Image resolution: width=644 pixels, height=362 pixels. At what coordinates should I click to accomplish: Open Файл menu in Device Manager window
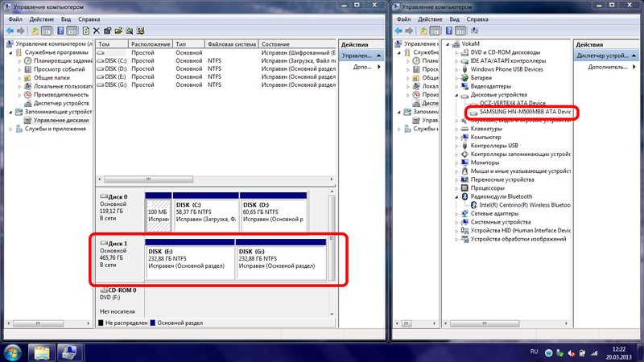(x=404, y=19)
